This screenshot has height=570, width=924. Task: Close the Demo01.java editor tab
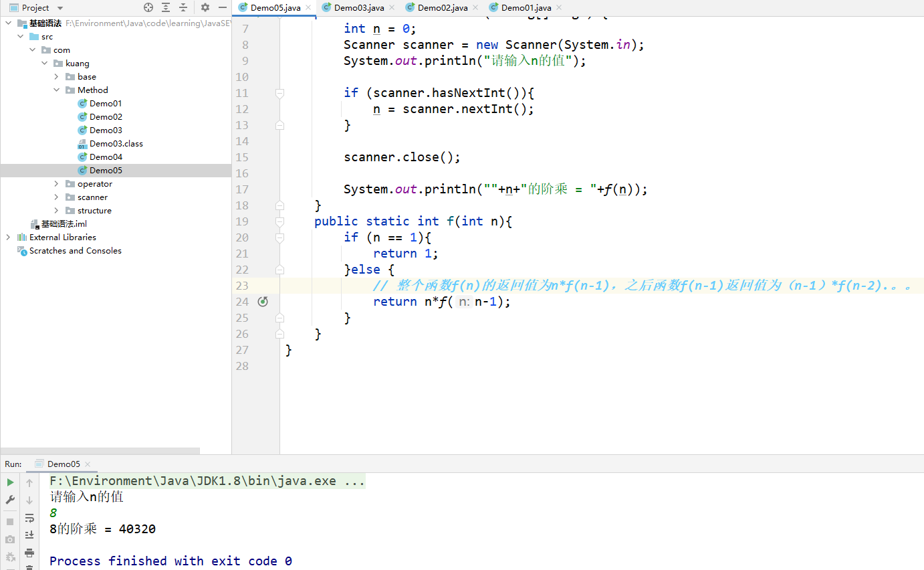[x=559, y=8]
